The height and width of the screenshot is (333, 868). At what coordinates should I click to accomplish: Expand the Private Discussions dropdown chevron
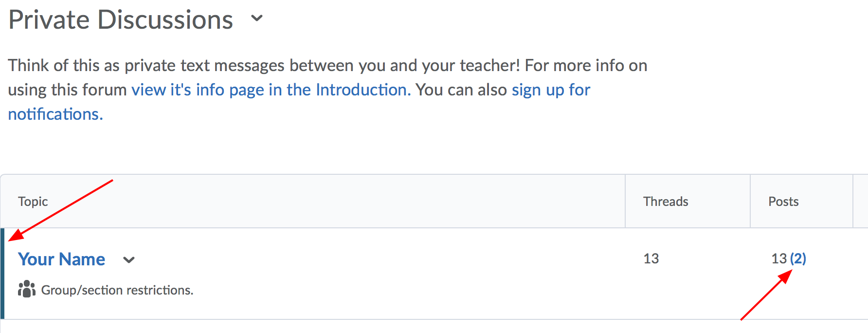pos(256,19)
